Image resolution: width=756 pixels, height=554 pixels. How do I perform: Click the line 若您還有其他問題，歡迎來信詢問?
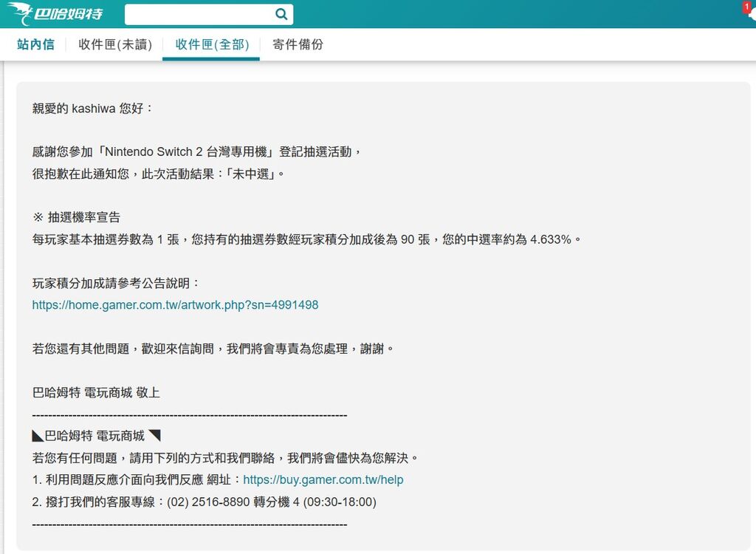click(213, 349)
